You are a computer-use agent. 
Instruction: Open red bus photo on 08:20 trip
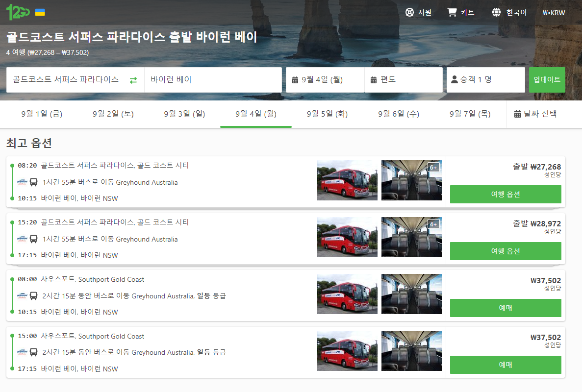click(x=348, y=180)
